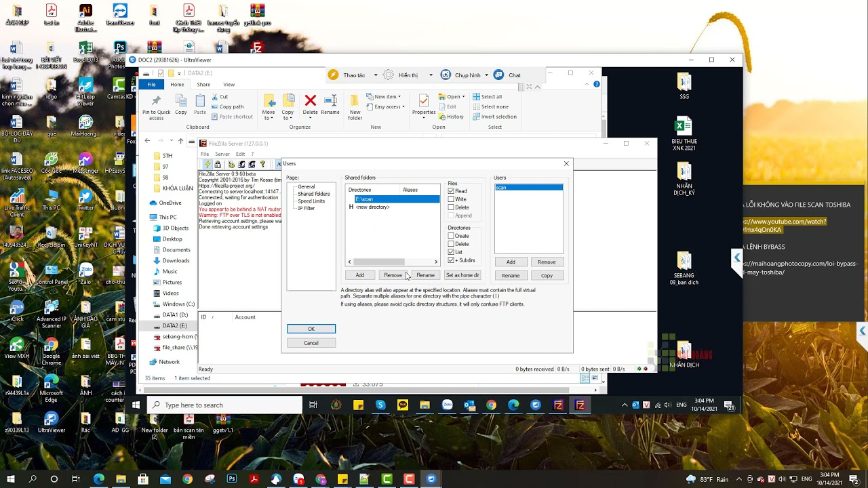The height and width of the screenshot is (488, 868).
Task: Click the question mark help icon in FileZilla toolbar
Action: coord(262,165)
